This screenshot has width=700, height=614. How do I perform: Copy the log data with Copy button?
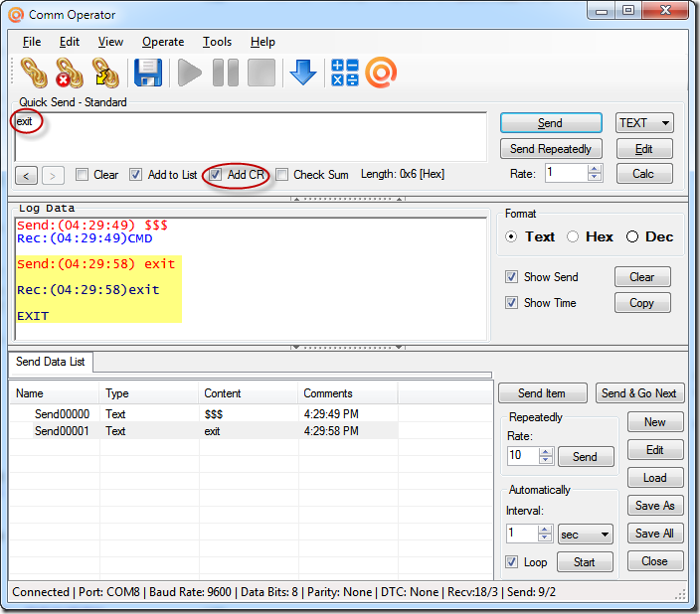point(642,303)
